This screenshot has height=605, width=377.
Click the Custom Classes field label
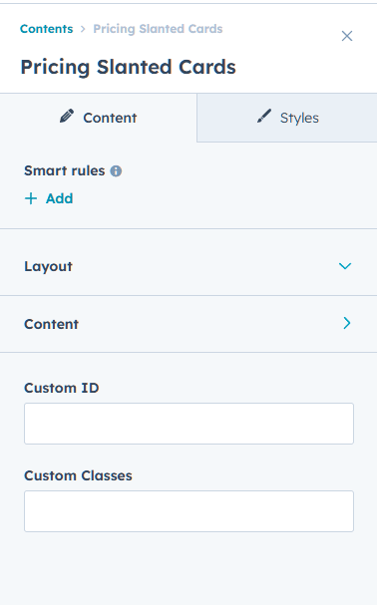[x=78, y=475]
